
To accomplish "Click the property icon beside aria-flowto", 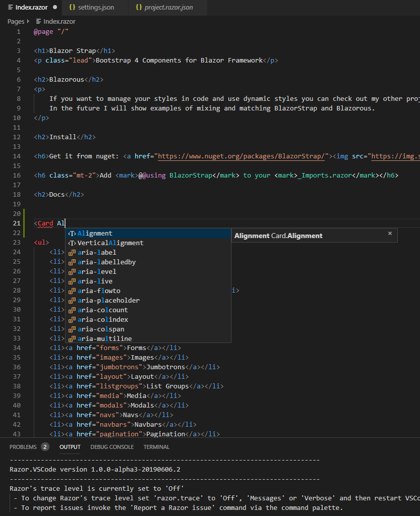I will (72, 291).
